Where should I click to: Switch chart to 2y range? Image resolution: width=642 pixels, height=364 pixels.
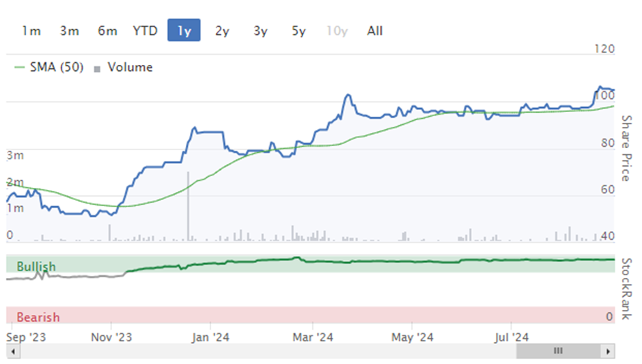tap(223, 31)
